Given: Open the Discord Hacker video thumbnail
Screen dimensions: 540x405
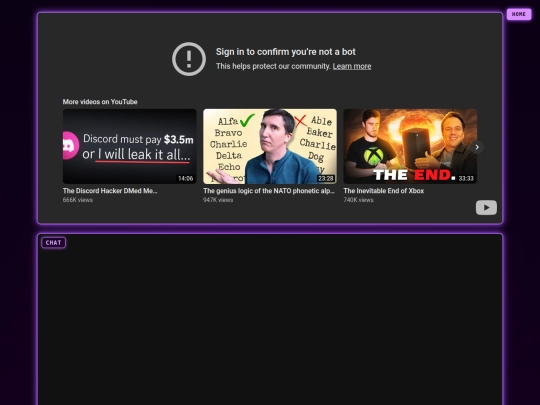Looking at the screenshot, I should tap(129, 146).
